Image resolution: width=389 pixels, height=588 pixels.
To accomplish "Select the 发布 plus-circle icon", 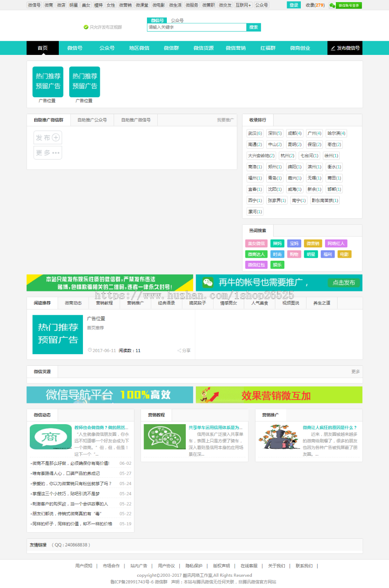I will [x=56, y=137].
